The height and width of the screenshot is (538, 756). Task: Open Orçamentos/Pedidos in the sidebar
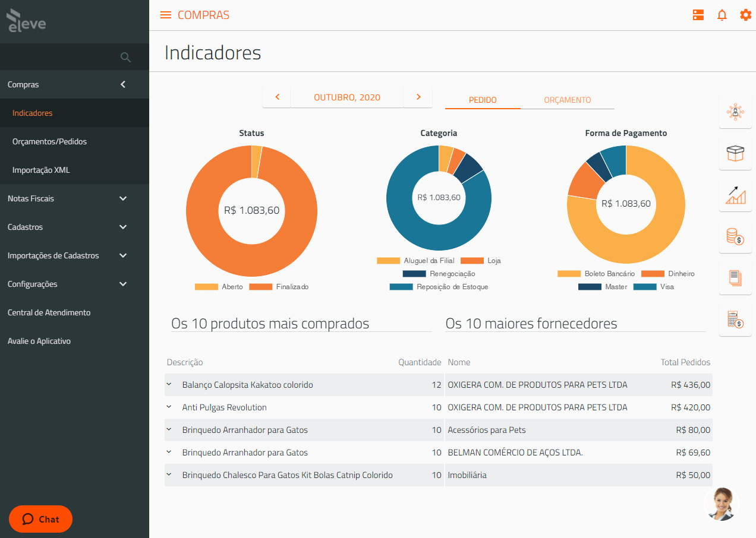tap(49, 141)
